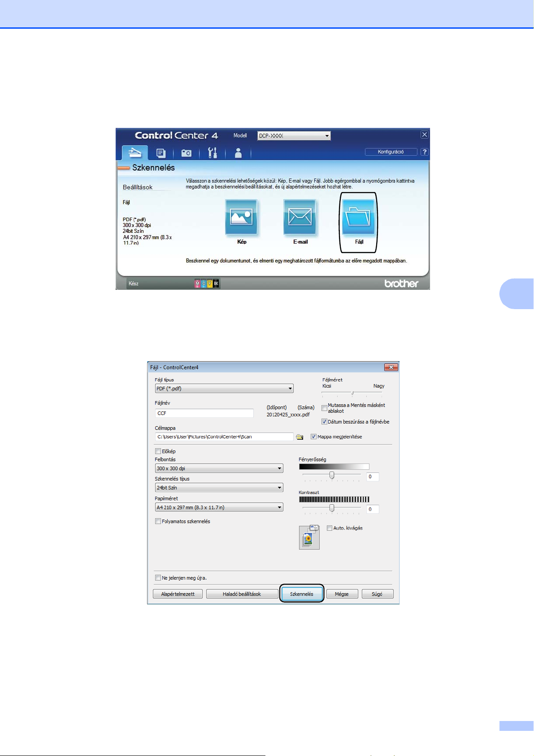Open the Felbontás resolution dropdown
This screenshot has height=756, width=534.
pyautogui.click(x=279, y=468)
